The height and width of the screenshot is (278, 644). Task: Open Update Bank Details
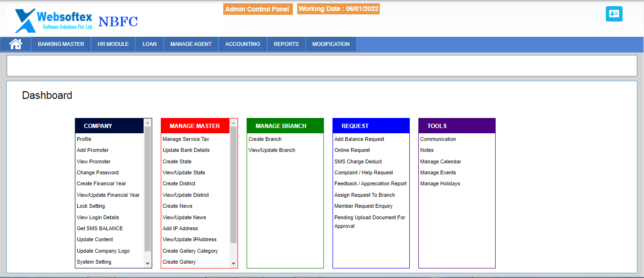click(x=186, y=150)
